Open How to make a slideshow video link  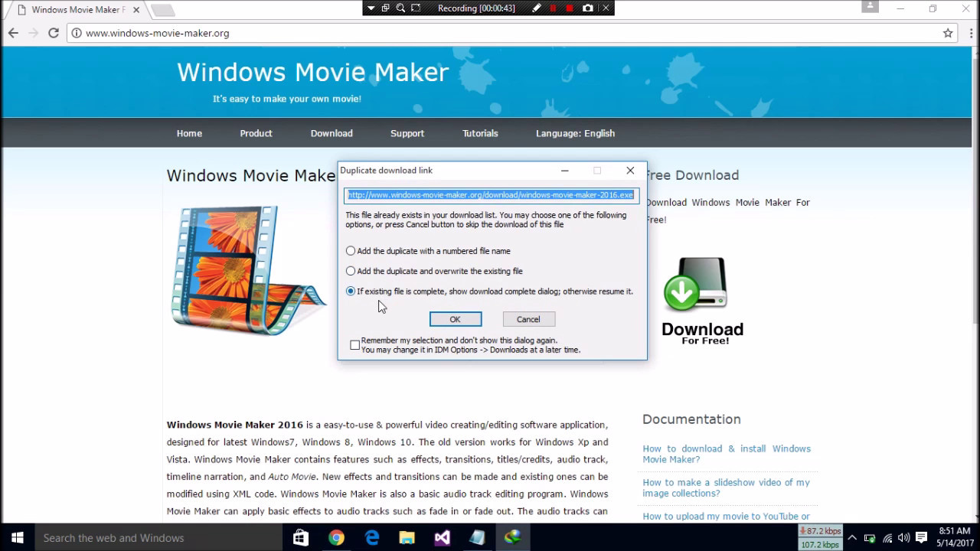coord(726,487)
